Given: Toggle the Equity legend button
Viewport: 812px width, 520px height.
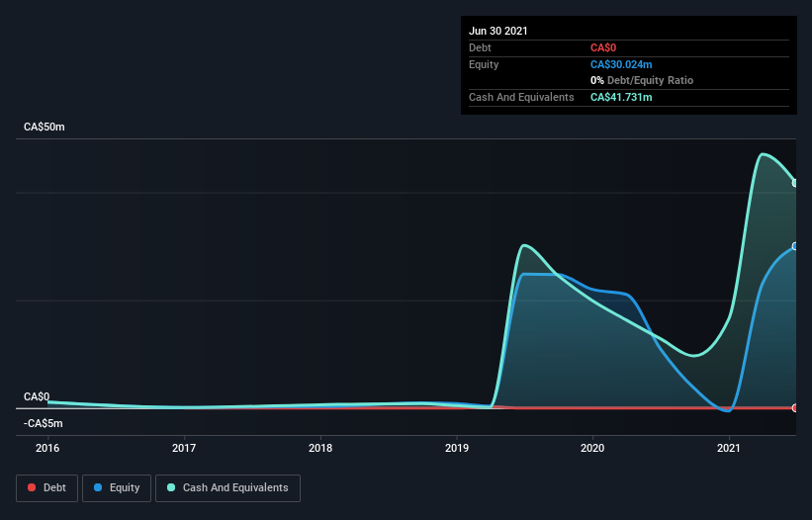Looking at the screenshot, I should 117,488.
